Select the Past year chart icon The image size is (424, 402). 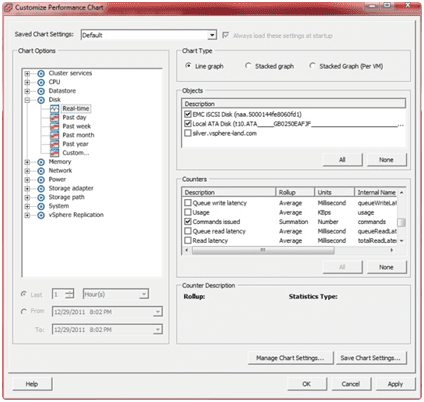tap(54, 144)
